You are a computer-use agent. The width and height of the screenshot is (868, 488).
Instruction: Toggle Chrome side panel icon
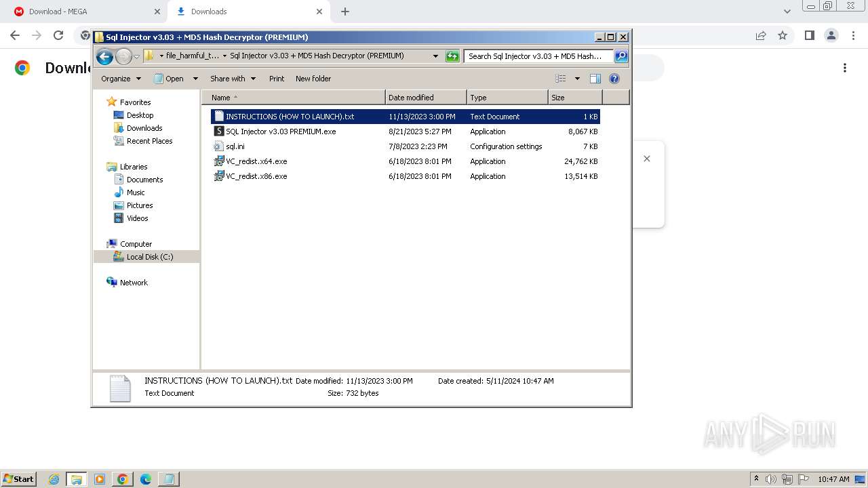pyautogui.click(x=809, y=35)
